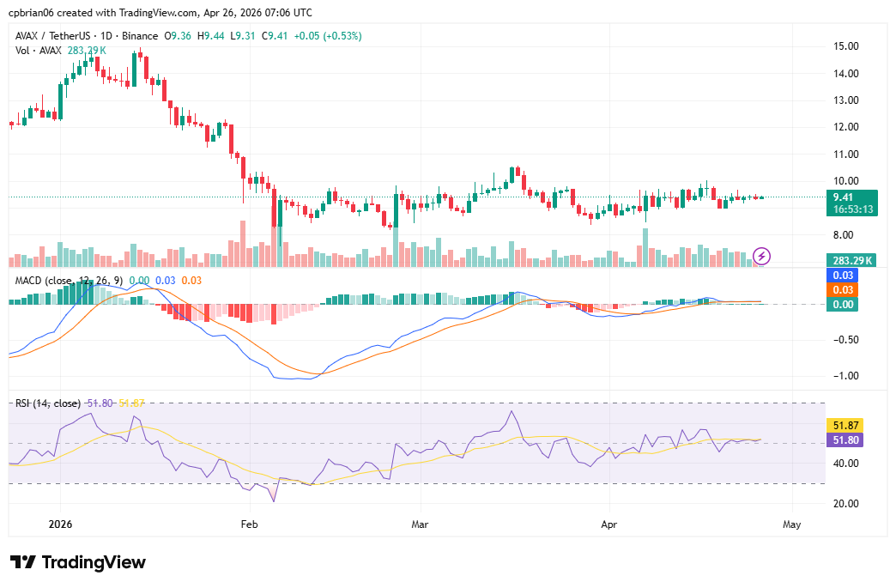
Task: Click the Feb label on time axis
Action: (x=249, y=524)
